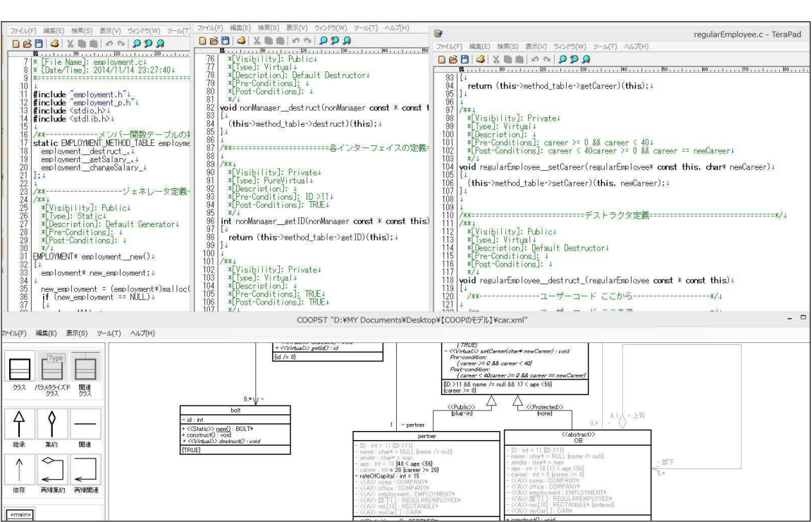
Task: Click Find next magnifier in regularEmployee.c window
Action: point(586,60)
